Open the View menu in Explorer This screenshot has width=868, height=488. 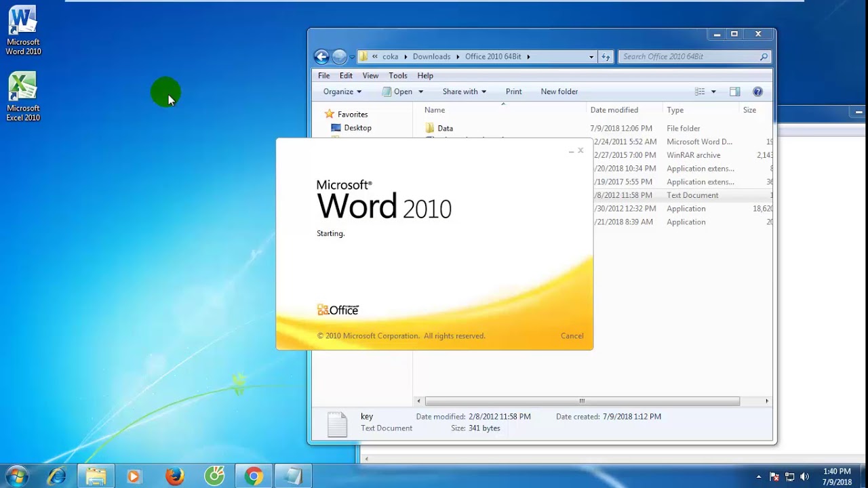coord(370,76)
